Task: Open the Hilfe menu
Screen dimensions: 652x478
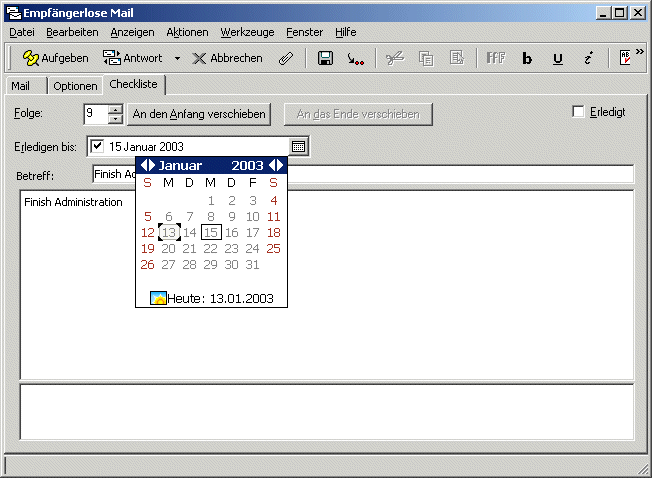Action: (x=346, y=32)
